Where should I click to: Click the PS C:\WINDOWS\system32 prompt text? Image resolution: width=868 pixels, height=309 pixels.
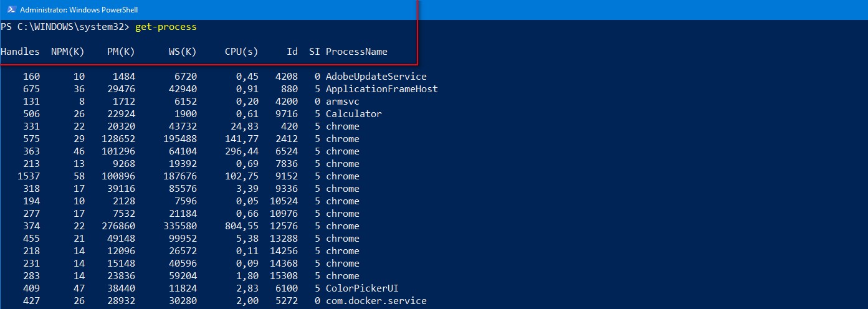(64, 27)
